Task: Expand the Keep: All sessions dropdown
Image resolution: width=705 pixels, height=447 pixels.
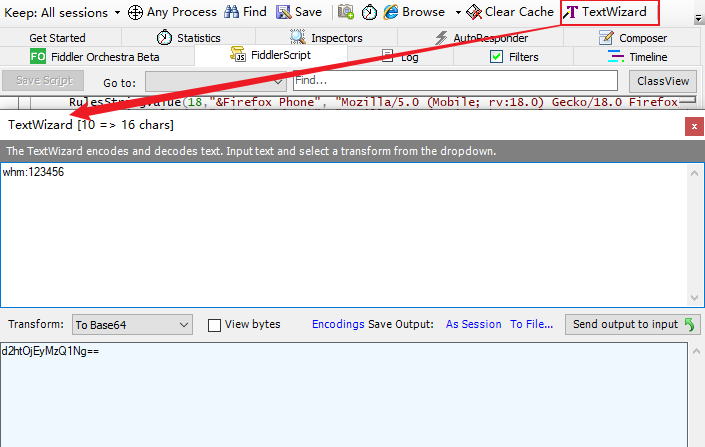Action: [x=117, y=13]
